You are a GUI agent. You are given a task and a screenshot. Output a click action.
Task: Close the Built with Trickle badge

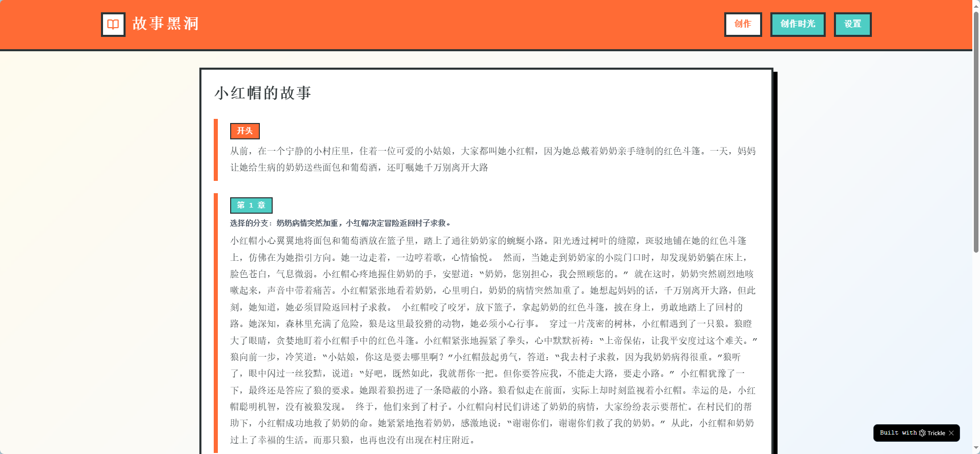951,433
